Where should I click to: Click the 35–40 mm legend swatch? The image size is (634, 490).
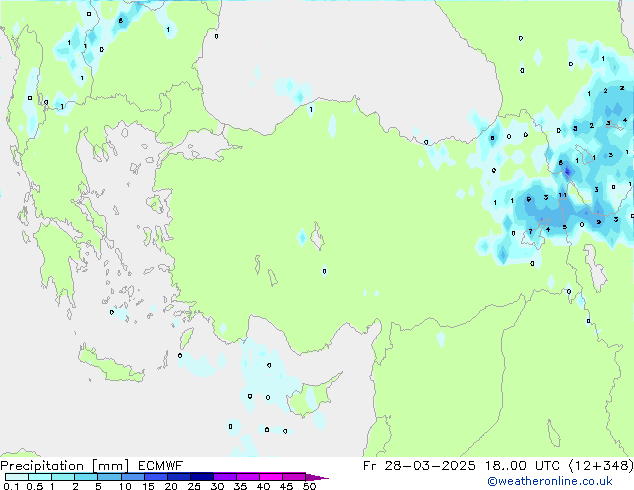pyautogui.click(x=247, y=477)
